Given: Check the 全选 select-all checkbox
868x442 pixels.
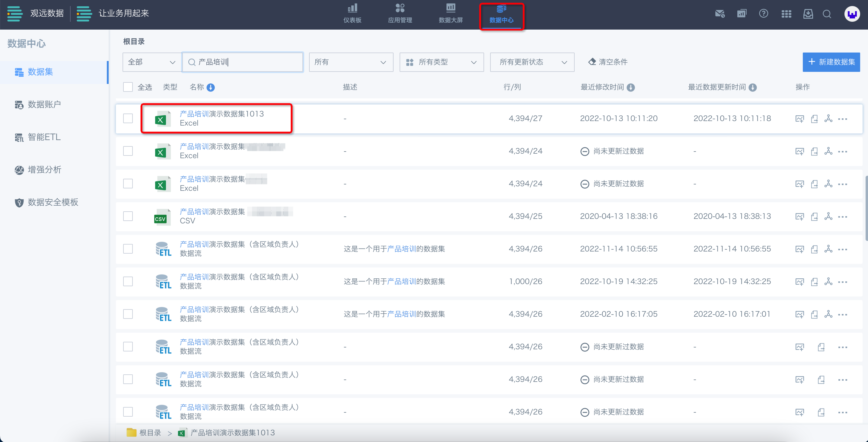Looking at the screenshot, I should point(128,87).
